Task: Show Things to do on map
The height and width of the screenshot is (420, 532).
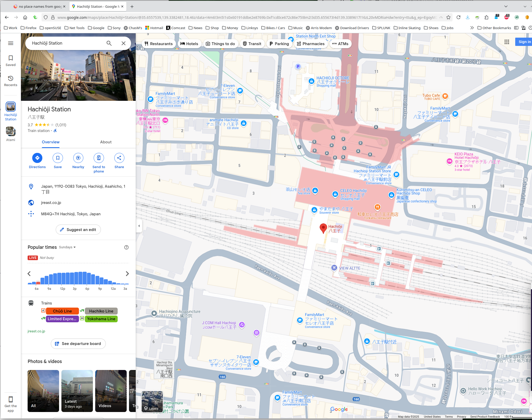Action: (x=220, y=44)
